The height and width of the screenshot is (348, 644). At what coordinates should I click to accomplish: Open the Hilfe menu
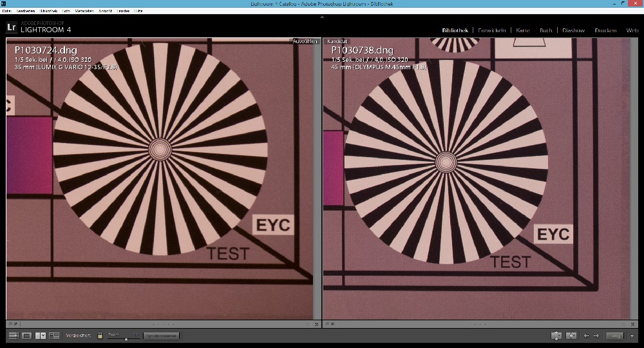click(x=138, y=11)
